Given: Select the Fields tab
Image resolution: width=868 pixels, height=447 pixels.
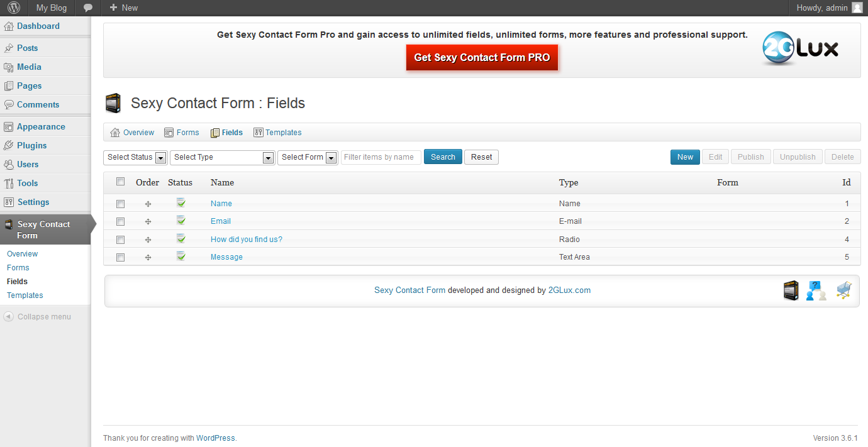Looking at the screenshot, I should [226, 133].
